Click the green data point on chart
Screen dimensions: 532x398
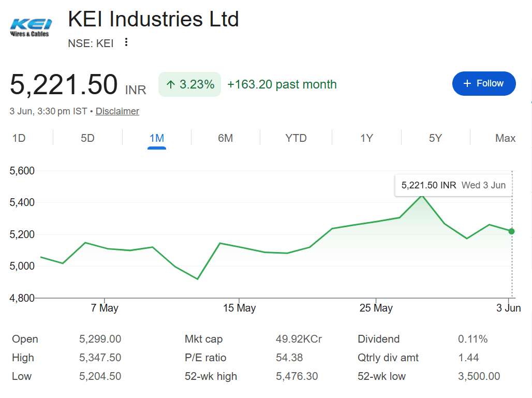coord(511,231)
